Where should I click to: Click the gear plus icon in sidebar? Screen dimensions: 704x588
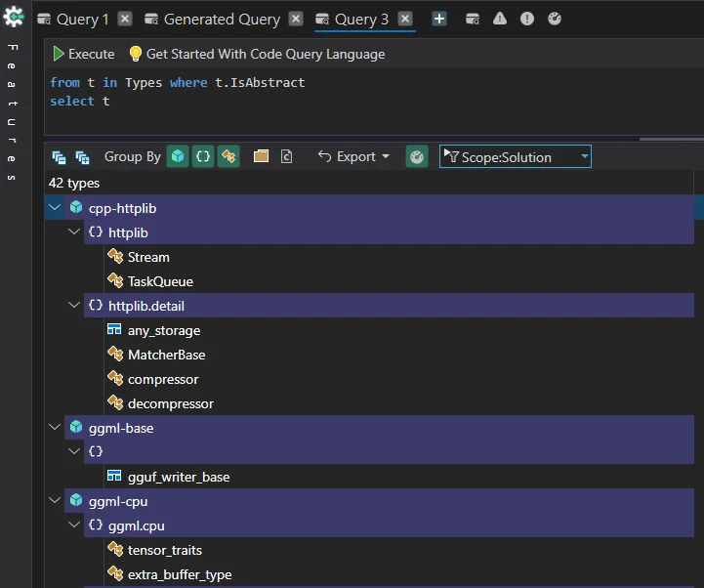pyautogui.click(x=14, y=17)
